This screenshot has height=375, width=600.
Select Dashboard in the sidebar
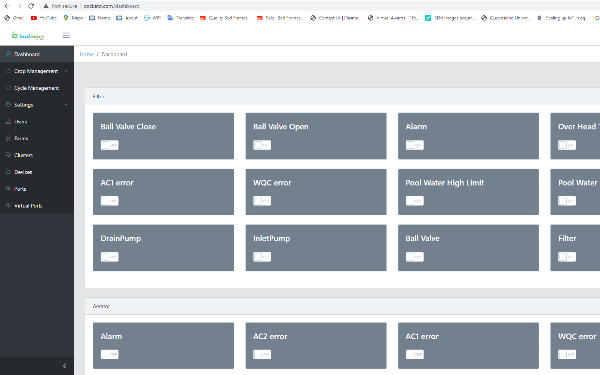(x=37, y=54)
